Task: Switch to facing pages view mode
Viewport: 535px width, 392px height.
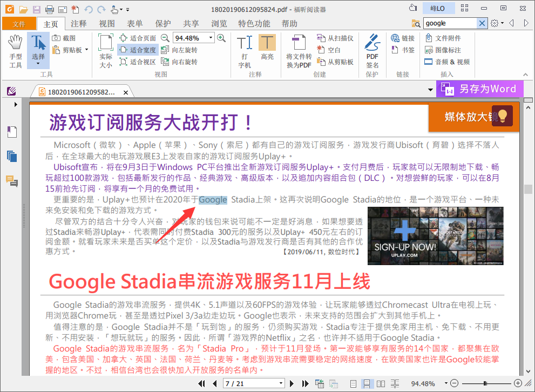Action: (381, 384)
